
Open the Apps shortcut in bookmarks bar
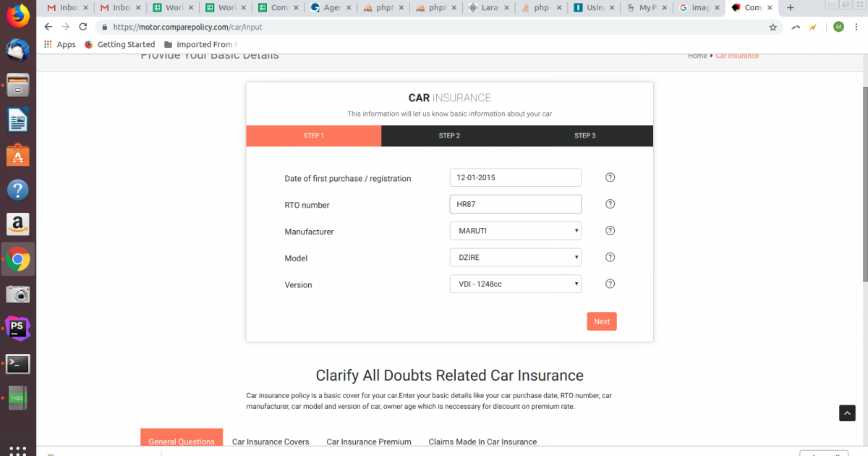pyautogui.click(x=59, y=44)
